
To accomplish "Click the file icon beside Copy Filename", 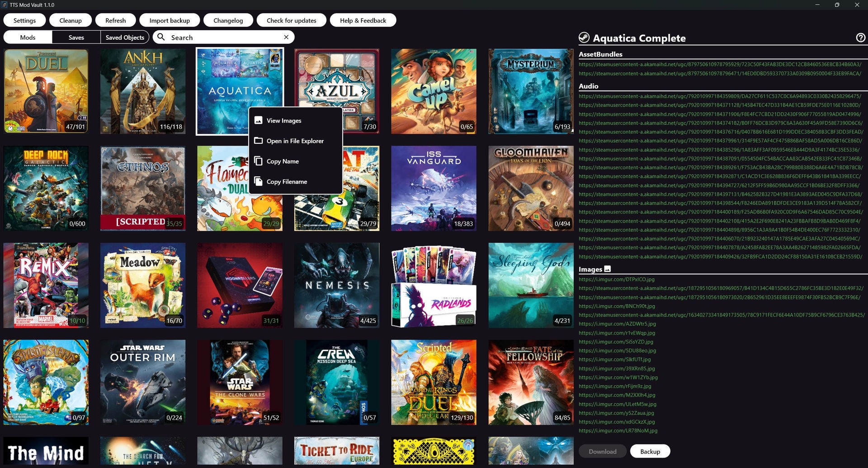I will coord(259,181).
